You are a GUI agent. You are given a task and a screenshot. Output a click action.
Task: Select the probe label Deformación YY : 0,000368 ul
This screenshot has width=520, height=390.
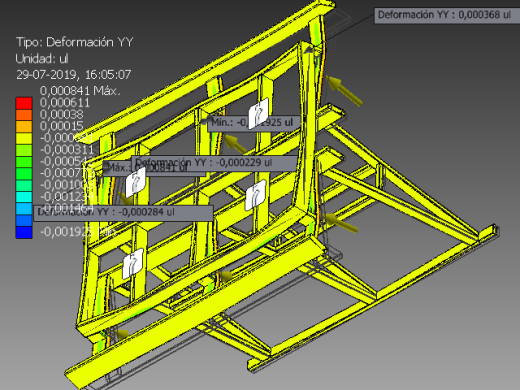point(446,15)
